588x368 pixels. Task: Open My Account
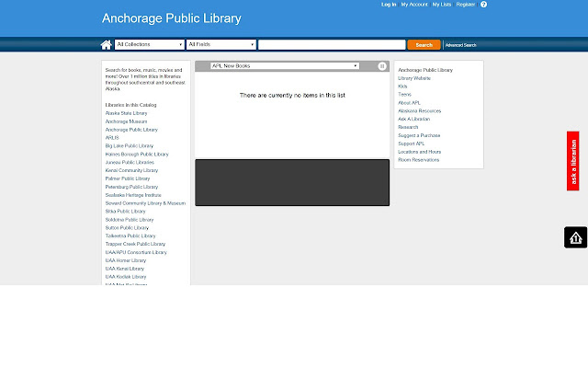414,5
